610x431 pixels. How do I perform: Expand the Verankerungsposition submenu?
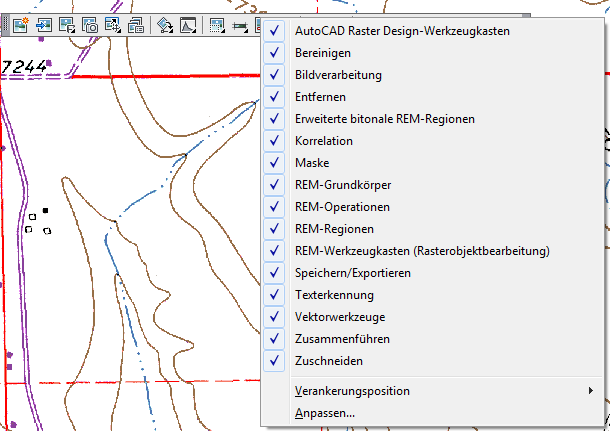pyautogui.click(x=432, y=391)
